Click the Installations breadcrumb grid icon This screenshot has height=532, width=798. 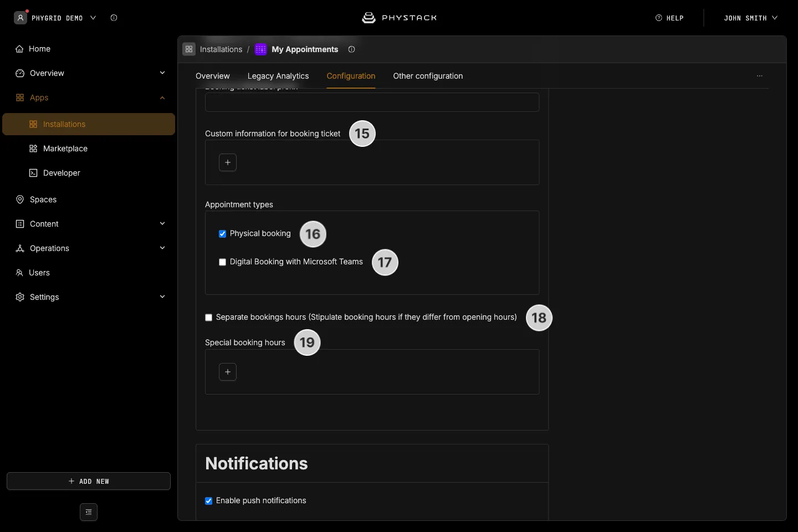189,49
